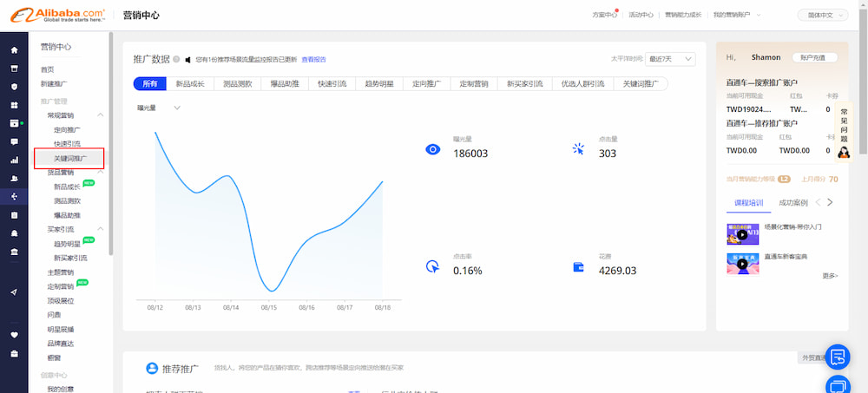868x393 pixels.
Task: Click the highlighted marketing icon in sidebar
Action: (15, 196)
